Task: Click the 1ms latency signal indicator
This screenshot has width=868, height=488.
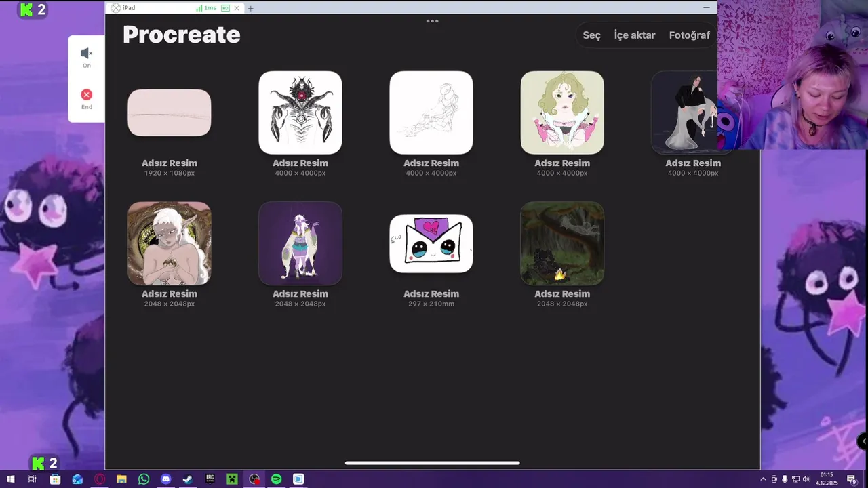Action: [206, 8]
